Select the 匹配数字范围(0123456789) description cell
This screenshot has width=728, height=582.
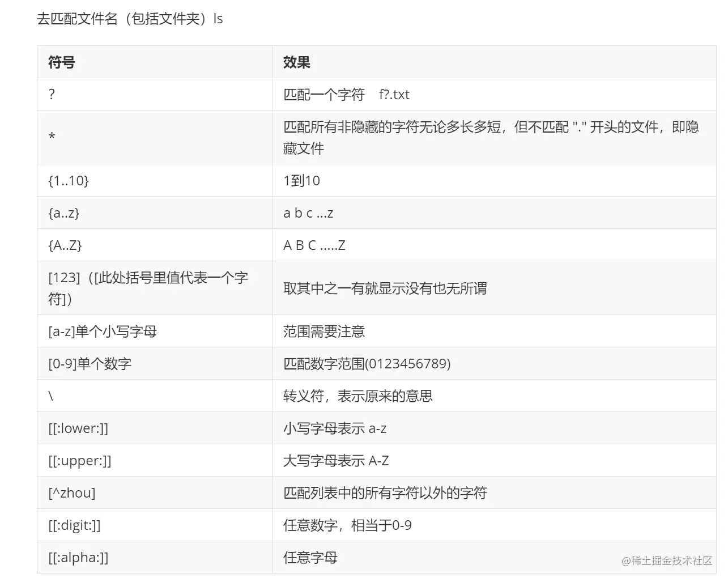366,363
